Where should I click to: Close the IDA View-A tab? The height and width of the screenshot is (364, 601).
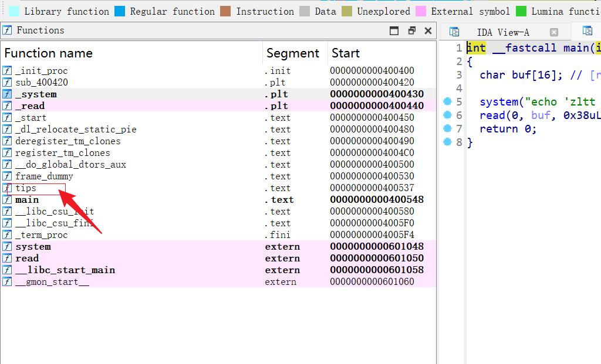tap(554, 32)
